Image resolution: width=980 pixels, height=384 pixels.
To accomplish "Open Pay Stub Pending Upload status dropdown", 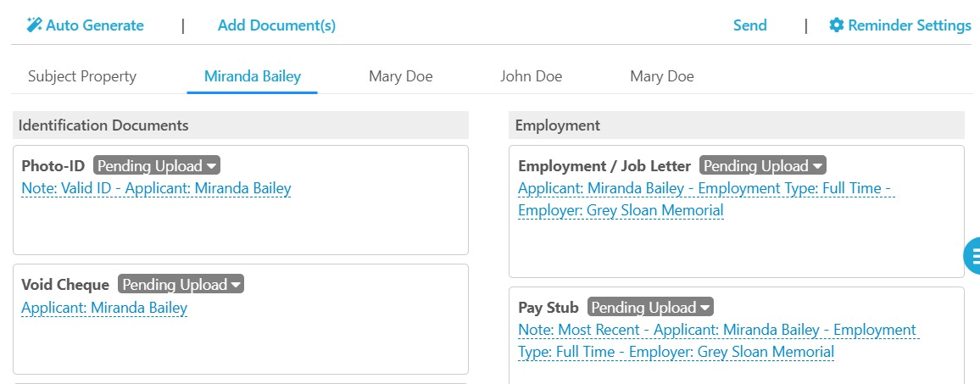I will pyautogui.click(x=650, y=307).
